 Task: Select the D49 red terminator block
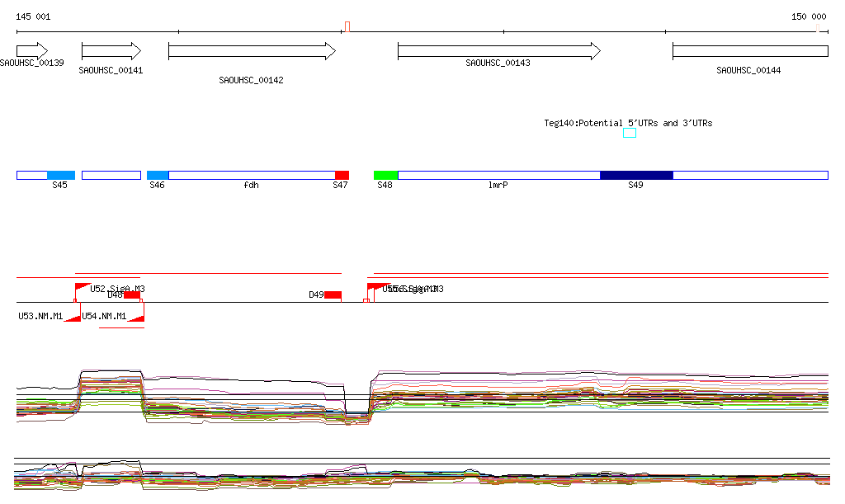pyautogui.click(x=333, y=294)
